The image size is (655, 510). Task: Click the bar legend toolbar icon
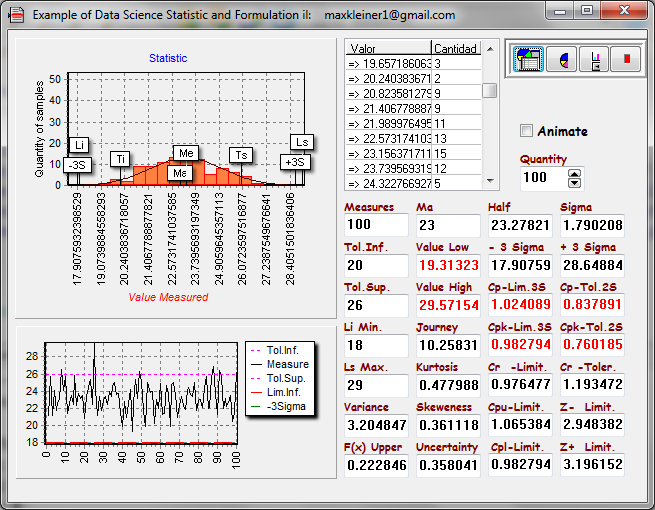[595, 60]
